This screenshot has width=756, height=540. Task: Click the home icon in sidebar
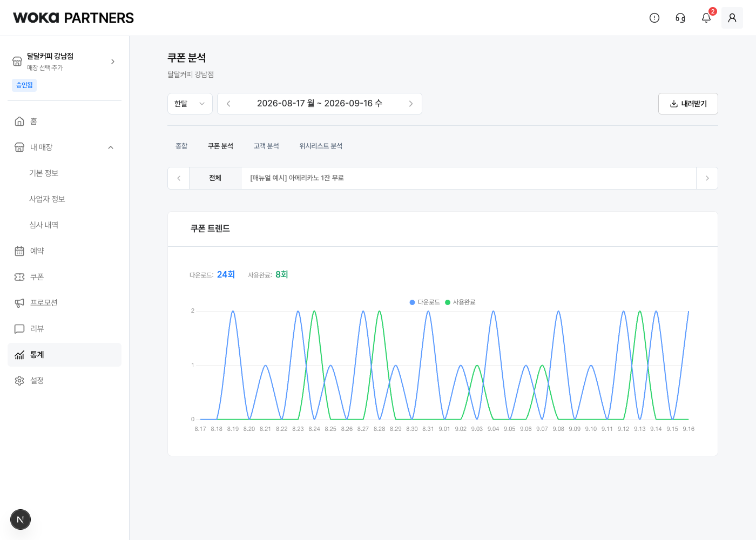point(19,122)
